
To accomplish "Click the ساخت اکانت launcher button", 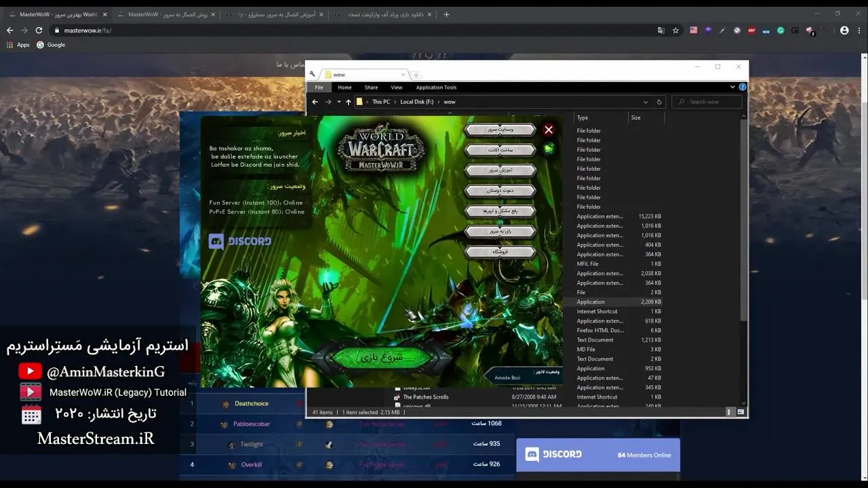I will (500, 150).
